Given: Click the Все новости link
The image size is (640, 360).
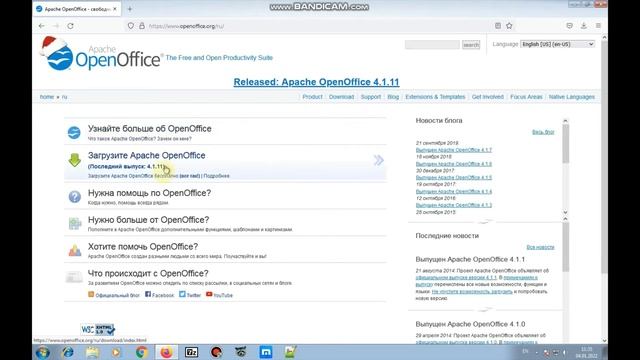Looking at the screenshot, I should click(540, 247).
